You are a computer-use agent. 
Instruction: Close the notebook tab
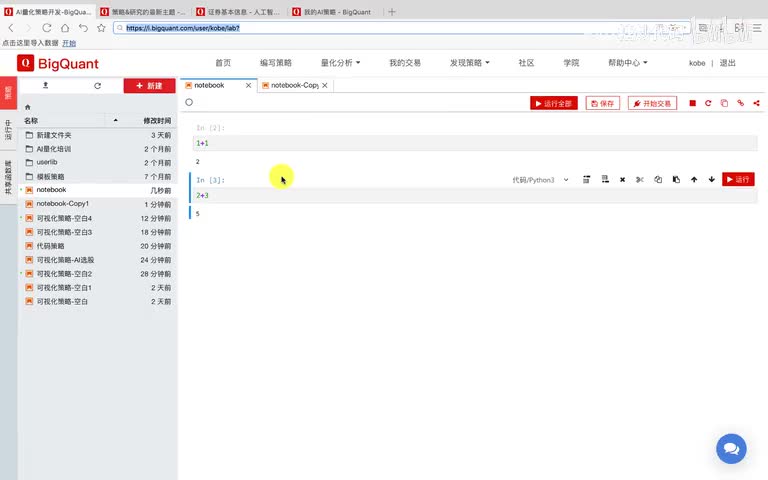[248, 85]
